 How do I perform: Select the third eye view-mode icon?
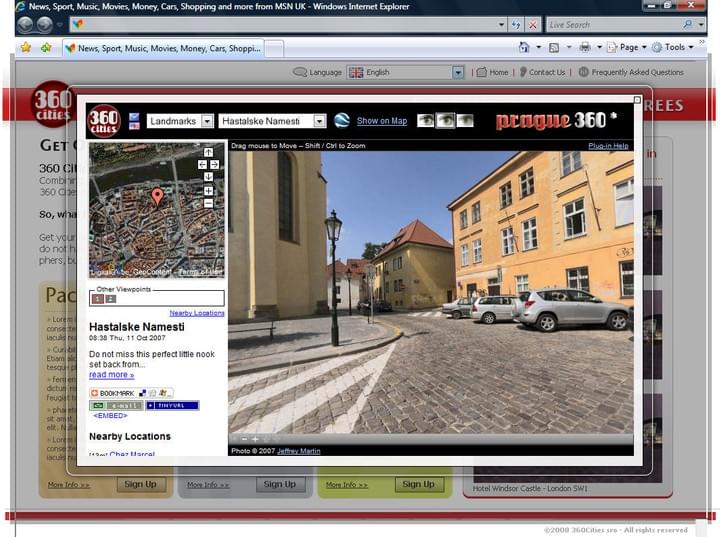coord(465,121)
